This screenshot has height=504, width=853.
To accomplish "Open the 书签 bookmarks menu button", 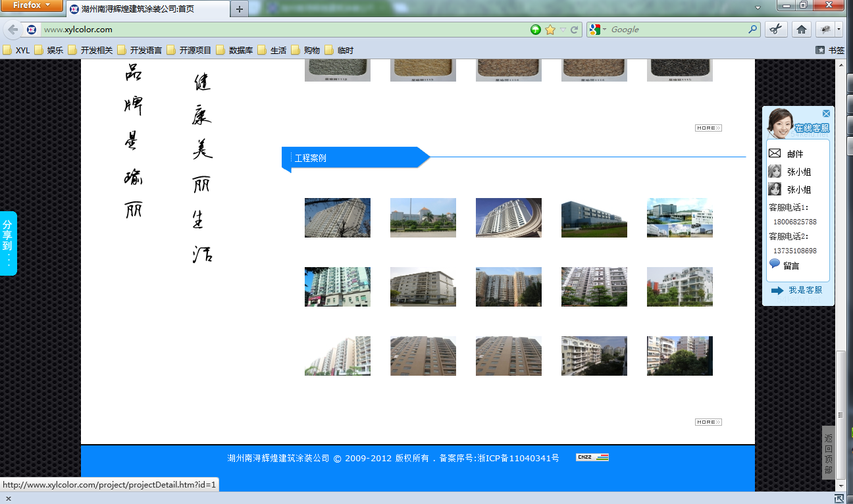I will pos(830,50).
